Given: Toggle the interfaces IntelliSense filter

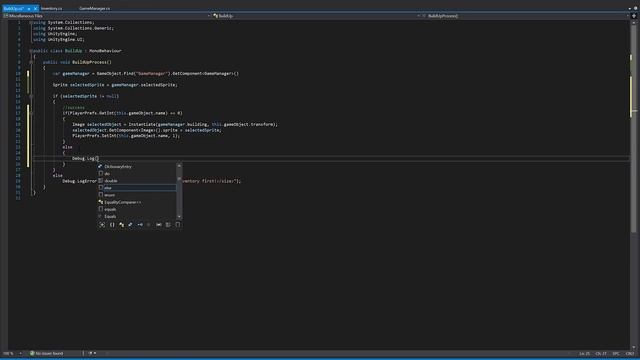Looking at the screenshot, I should 140,224.
